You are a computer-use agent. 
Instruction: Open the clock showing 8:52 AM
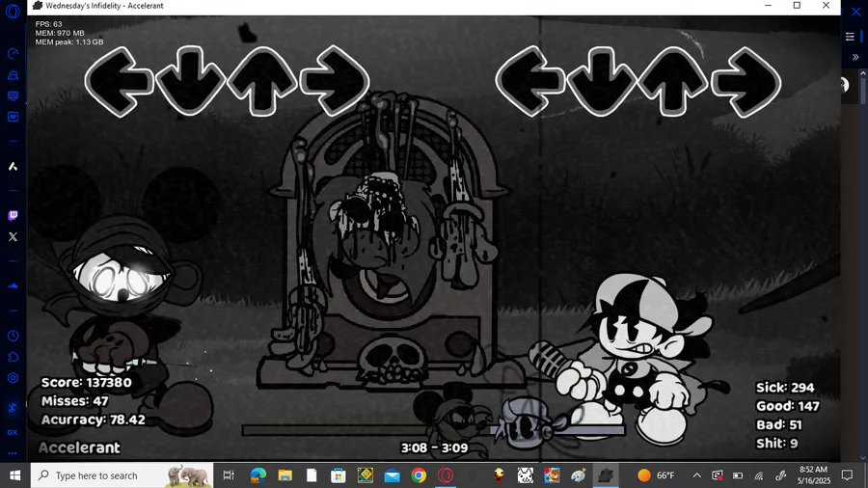814,475
